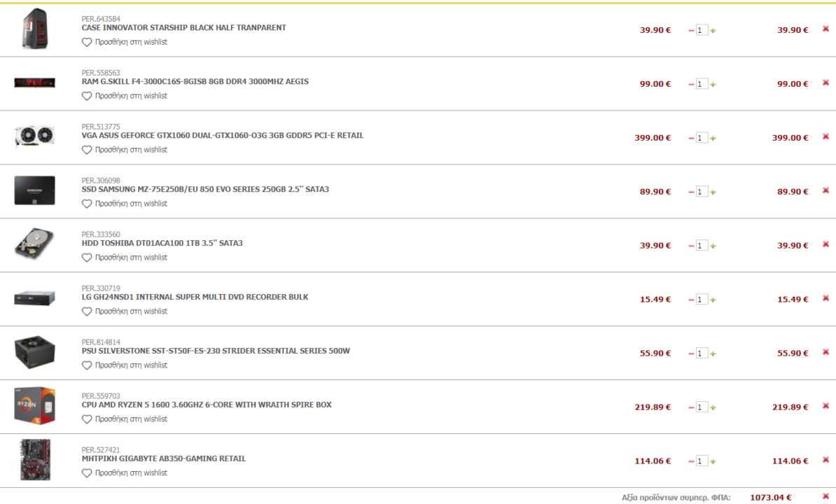Viewport: 836px width, 504px height.
Task: Increase quantity of CPU AMD Ryzen 5
Action: pyautogui.click(x=713, y=407)
